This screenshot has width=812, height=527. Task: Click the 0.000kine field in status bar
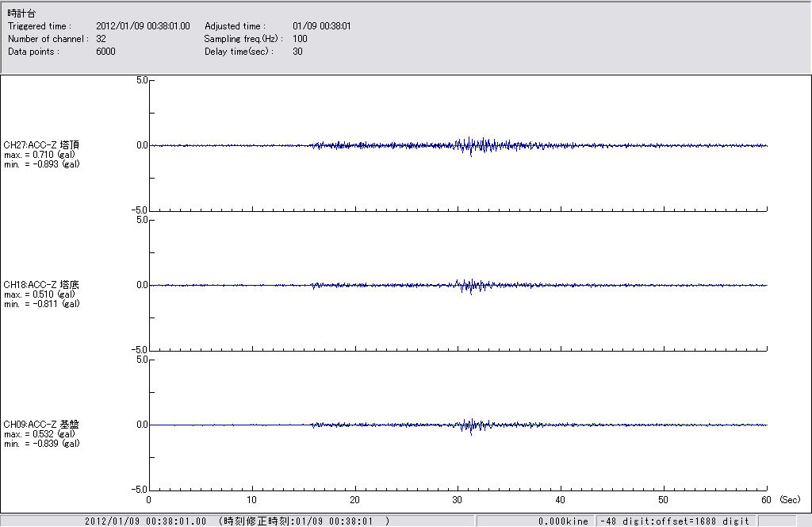tap(563, 521)
